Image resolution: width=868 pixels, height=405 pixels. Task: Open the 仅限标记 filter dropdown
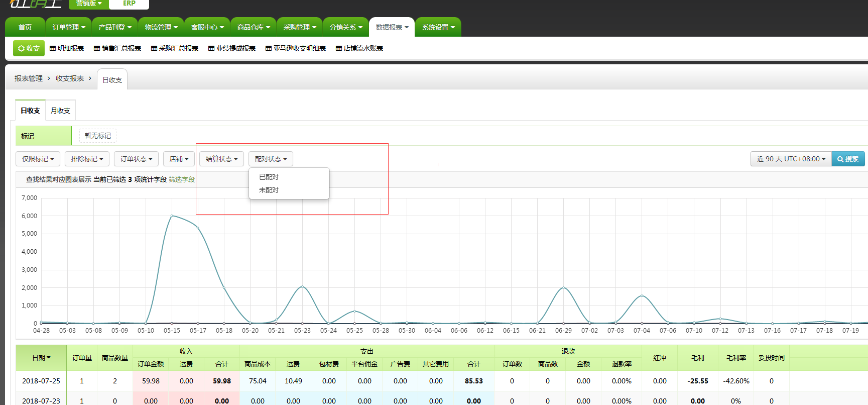pos(38,159)
